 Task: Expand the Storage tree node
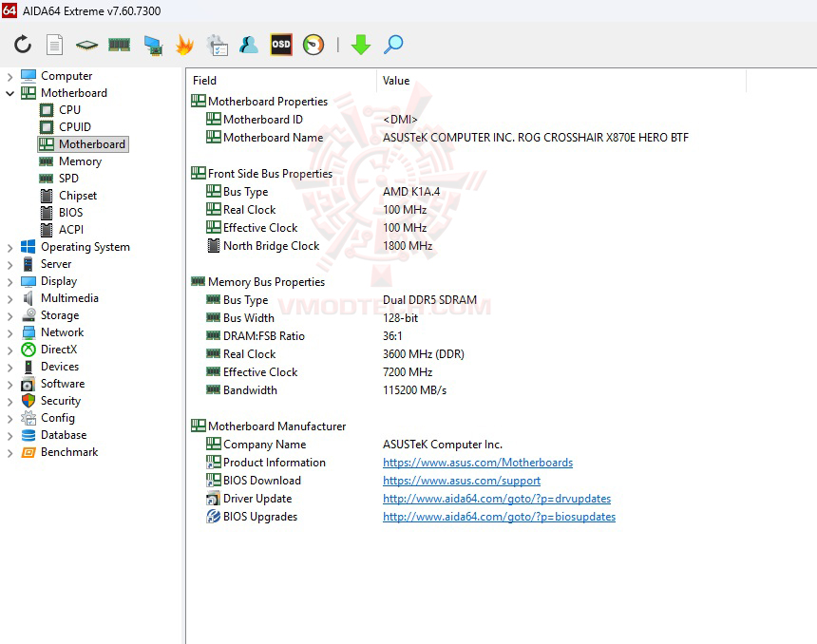(x=9, y=316)
